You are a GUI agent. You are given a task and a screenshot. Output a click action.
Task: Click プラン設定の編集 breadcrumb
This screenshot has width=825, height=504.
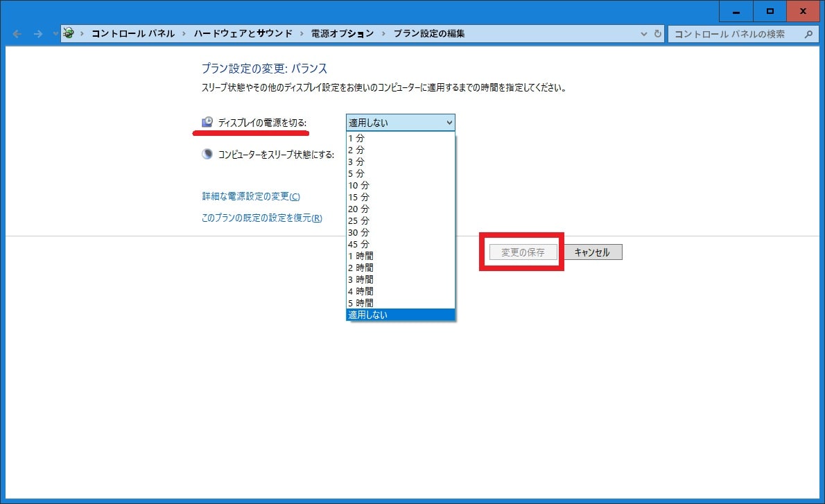[x=429, y=34]
